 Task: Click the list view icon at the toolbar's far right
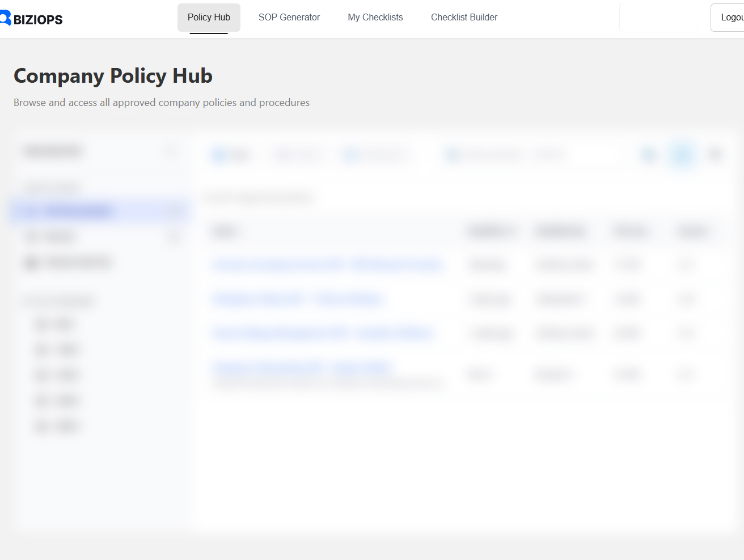pyautogui.click(x=716, y=154)
